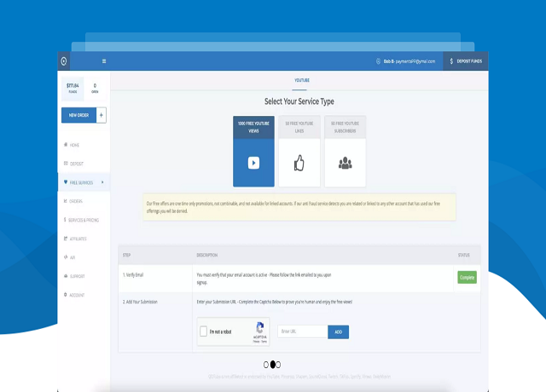
Task: Click the Deposit card icon in the sidebar
Action: (66, 163)
